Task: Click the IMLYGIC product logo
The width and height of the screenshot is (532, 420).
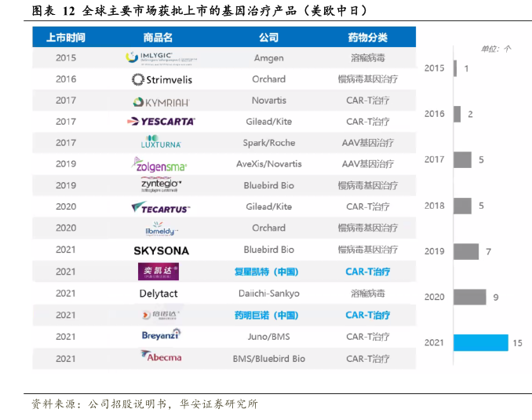Action: (x=159, y=57)
